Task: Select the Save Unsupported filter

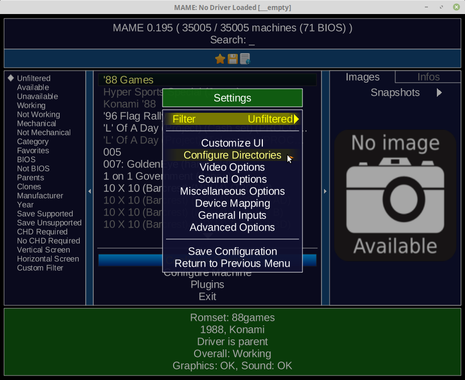Action: 49,222
